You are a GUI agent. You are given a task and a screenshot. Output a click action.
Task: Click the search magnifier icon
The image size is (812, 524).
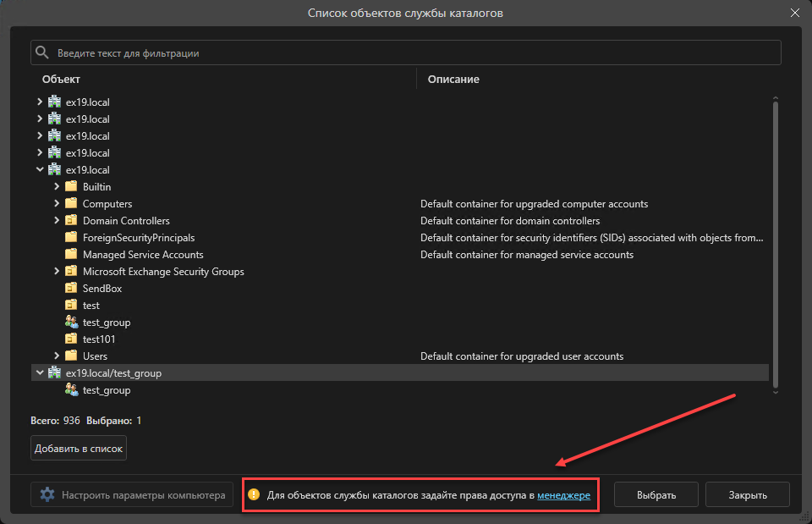tap(42, 53)
